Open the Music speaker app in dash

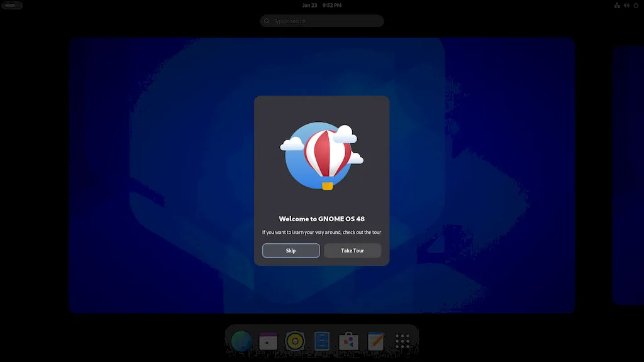[295, 341]
